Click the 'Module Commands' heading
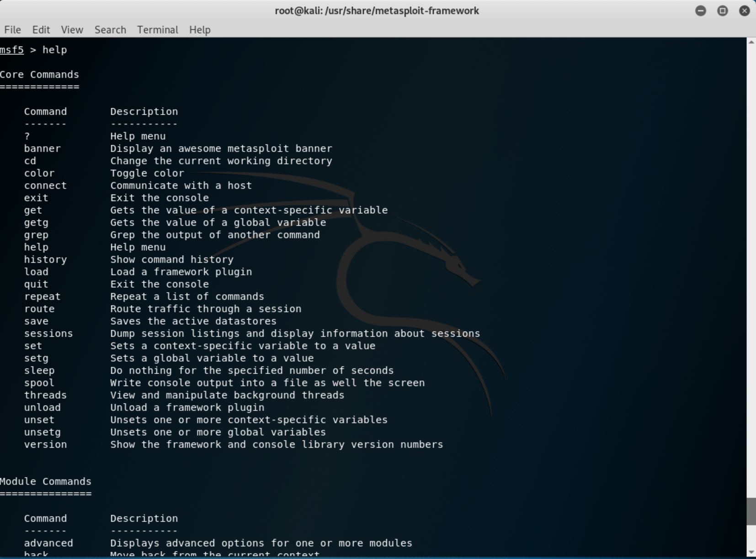This screenshot has width=756, height=559. coord(46,481)
